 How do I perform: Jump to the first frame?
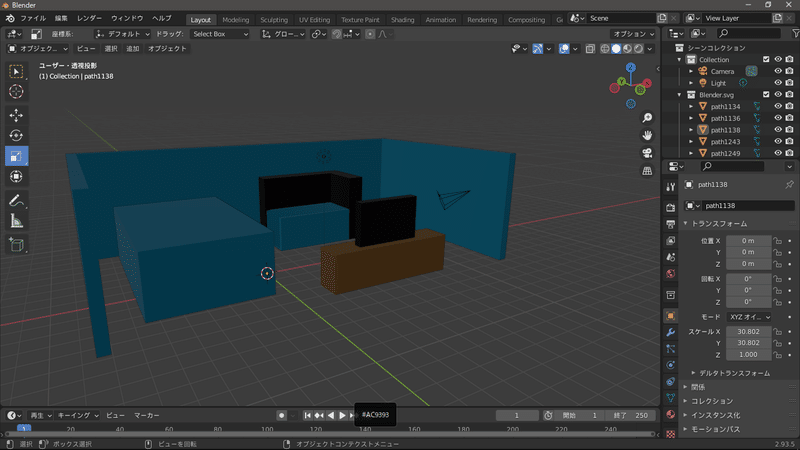point(308,416)
